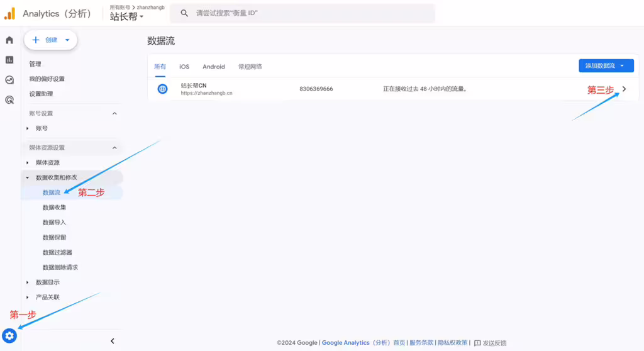Open the Advertising icon in left rail
The width and height of the screenshot is (644, 351).
point(9,99)
